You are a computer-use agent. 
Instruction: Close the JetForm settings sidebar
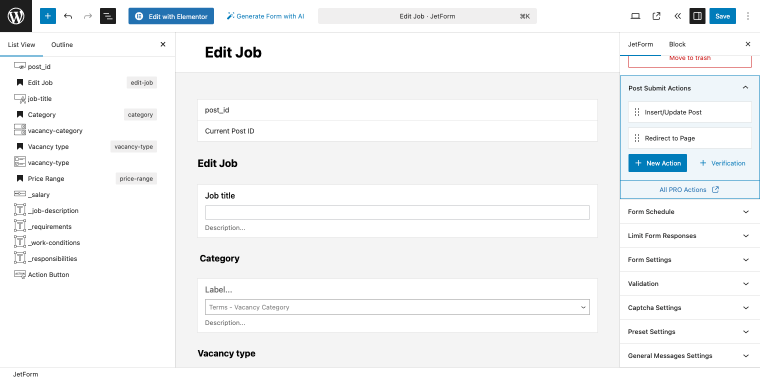click(748, 44)
